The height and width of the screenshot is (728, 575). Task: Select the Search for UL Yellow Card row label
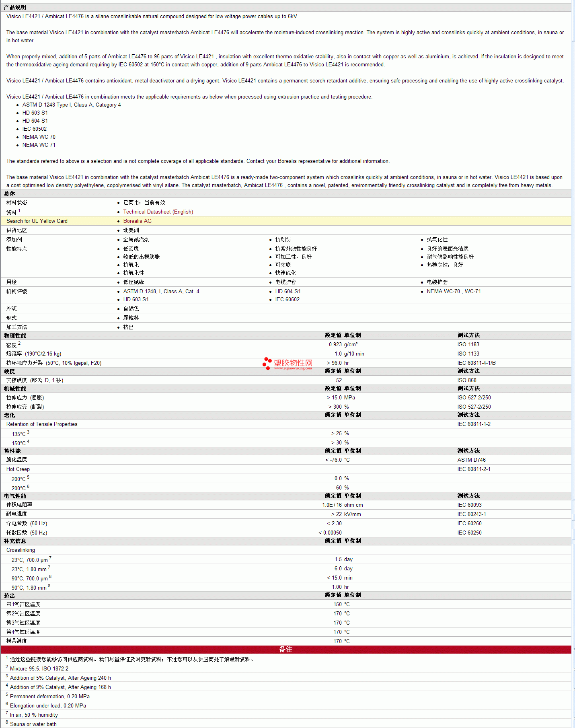[37, 221]
